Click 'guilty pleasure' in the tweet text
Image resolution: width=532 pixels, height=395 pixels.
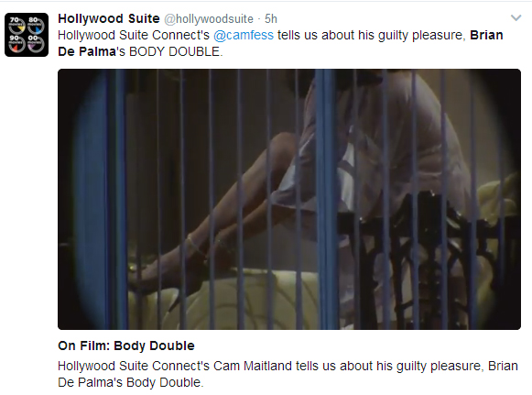(x=420, y=36)
